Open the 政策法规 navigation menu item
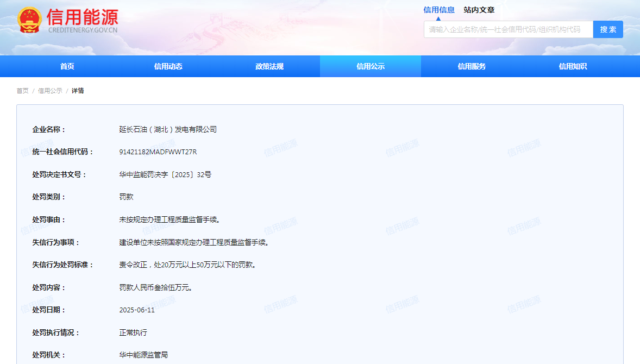The width and height of the screenshot is (640, 364). [x=269, y=66]
